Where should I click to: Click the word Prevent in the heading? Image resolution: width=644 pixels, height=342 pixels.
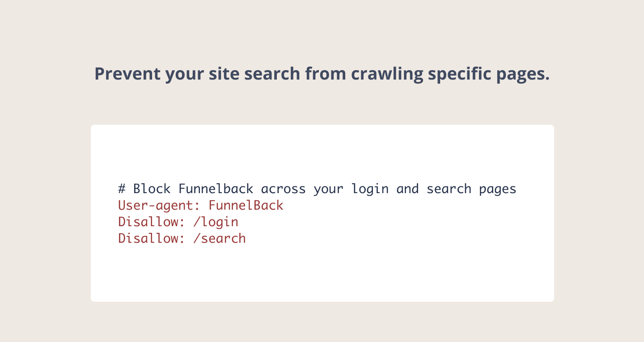(127, 74)
